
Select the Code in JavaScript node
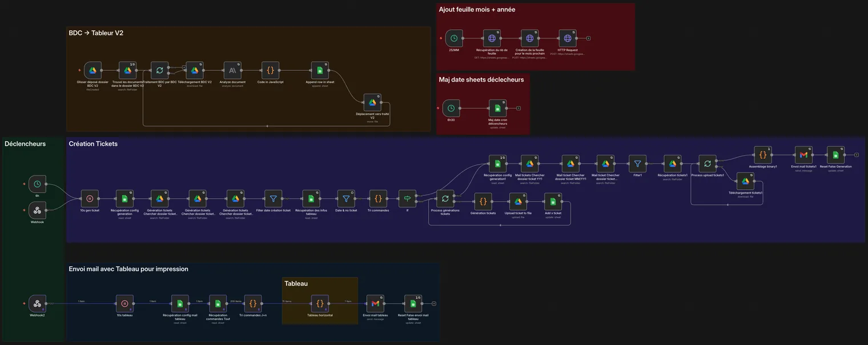point(271,70)
